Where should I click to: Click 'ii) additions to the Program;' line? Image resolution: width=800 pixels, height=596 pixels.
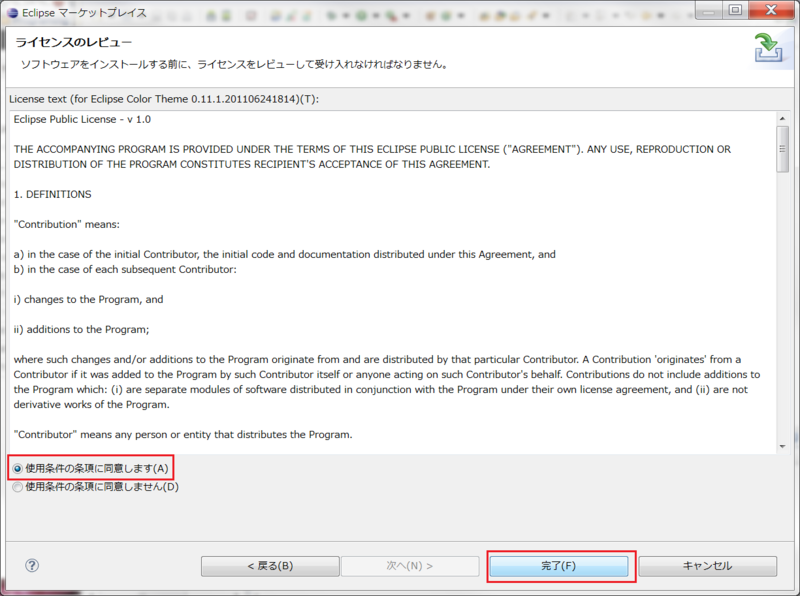81,330
